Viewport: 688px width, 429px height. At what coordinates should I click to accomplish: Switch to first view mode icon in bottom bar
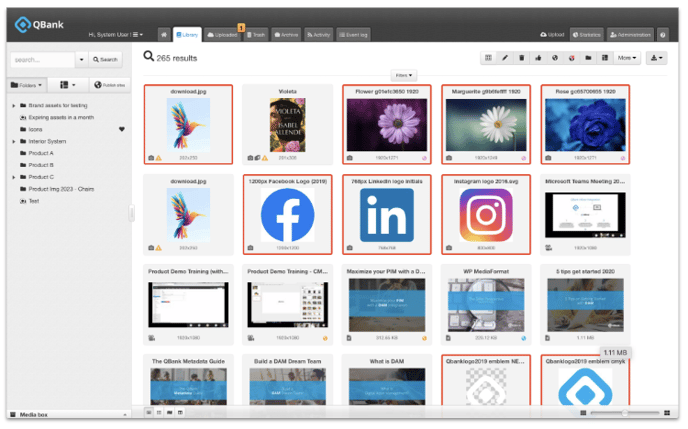[x=149, y=413]
